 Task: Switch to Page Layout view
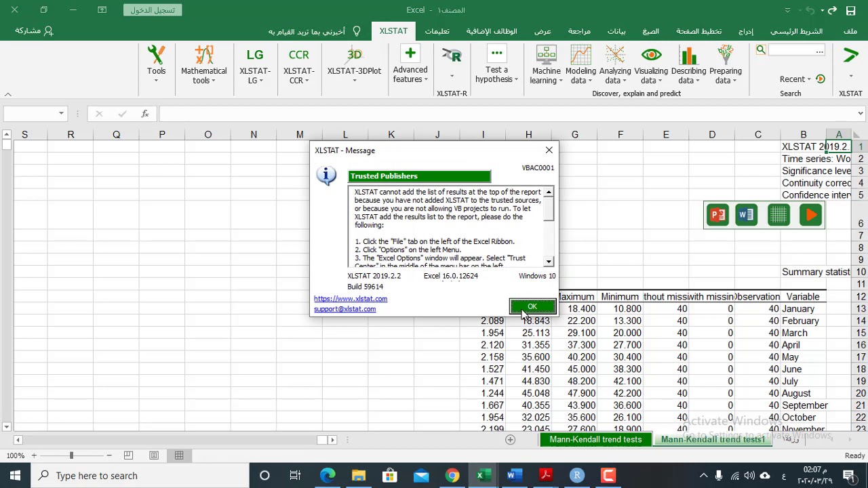[x=154, y=455]
